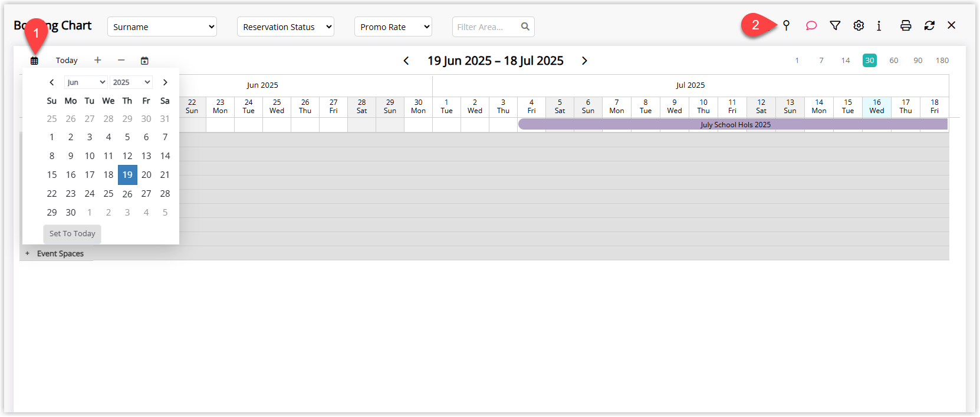Select May 31 in date picker
980x417 pixels.
click(165, 119)
